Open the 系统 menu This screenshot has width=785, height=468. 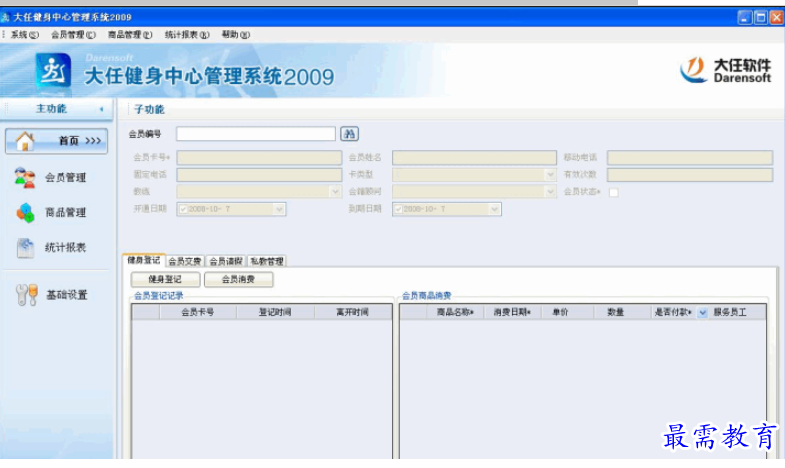[25, 35]
